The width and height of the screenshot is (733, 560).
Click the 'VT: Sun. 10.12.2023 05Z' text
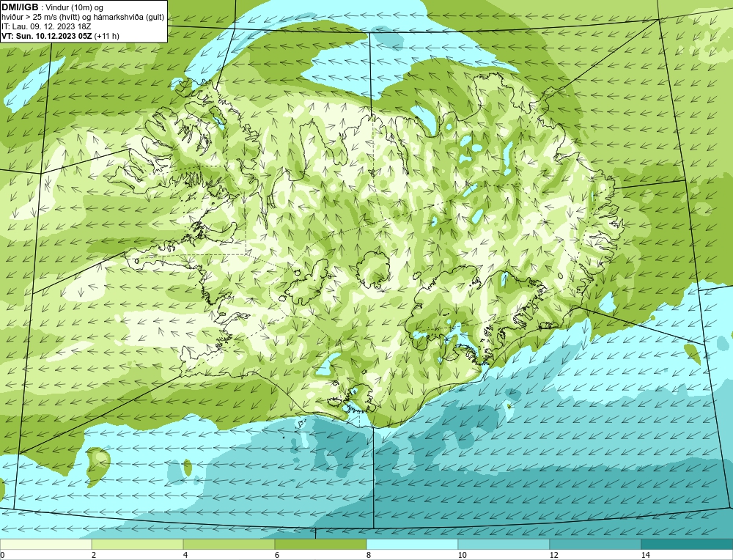point(47,36)
